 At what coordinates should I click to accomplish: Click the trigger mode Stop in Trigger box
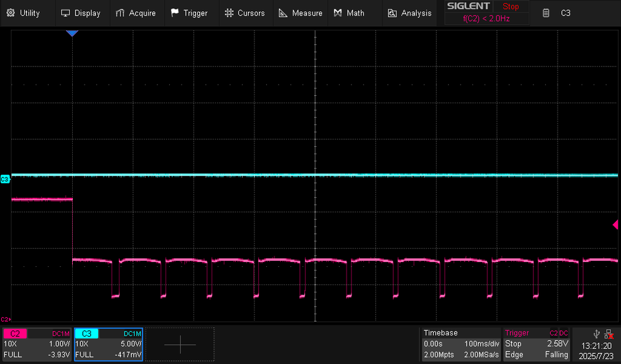tap(513, 343)
